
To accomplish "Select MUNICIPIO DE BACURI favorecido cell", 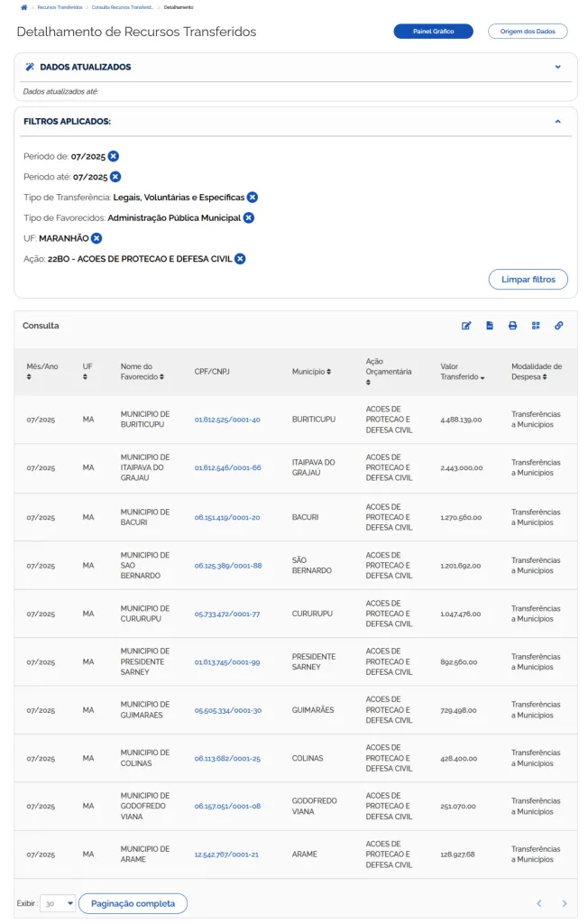I will coord(145,517).
